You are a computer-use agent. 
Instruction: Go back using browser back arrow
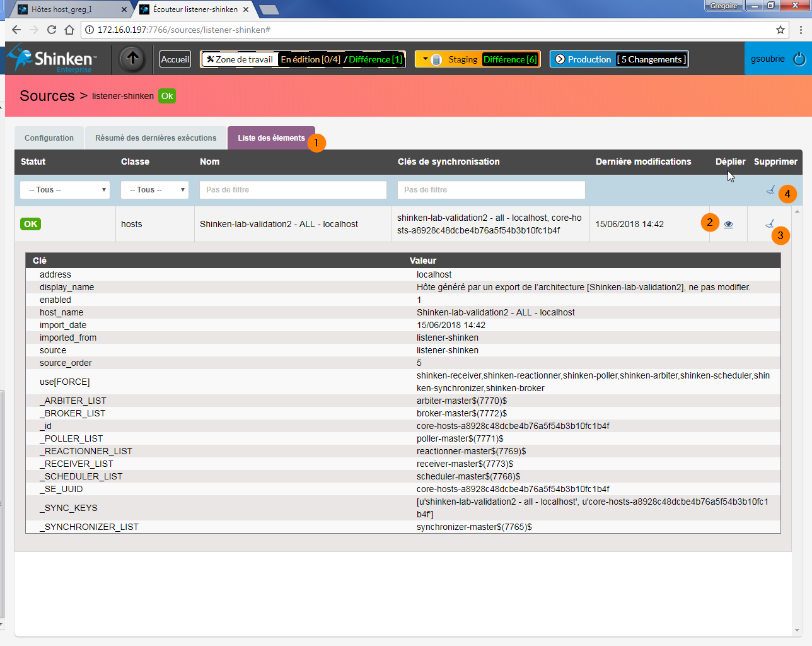(x=16, y=30)
